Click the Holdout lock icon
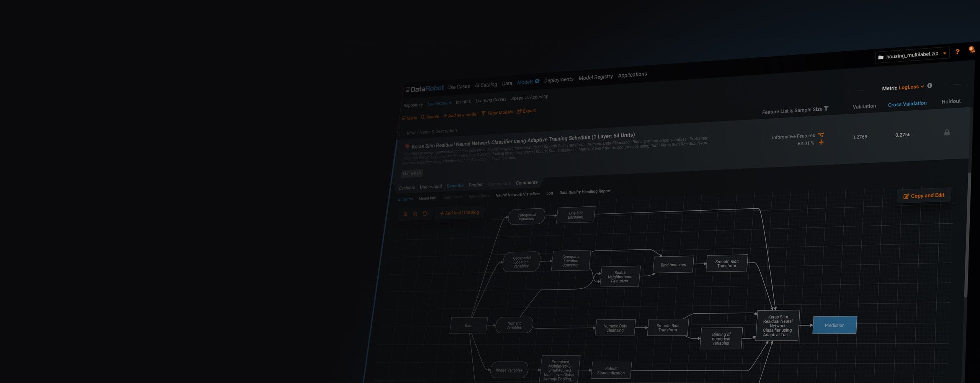The width and height of the screenshot is (980, 383). pyautogui.click(x=947, y=133)
